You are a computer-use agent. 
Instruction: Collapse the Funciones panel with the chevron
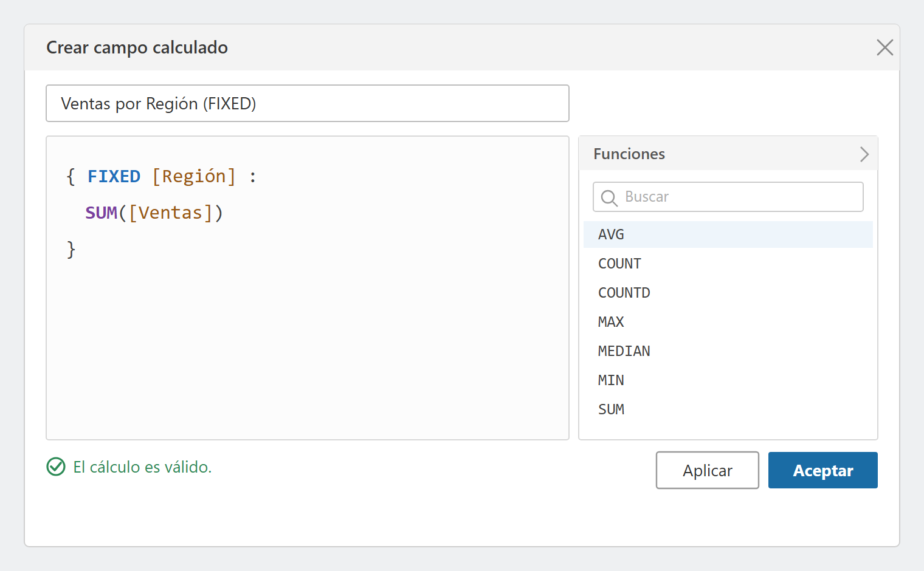[x=864, y=154]
